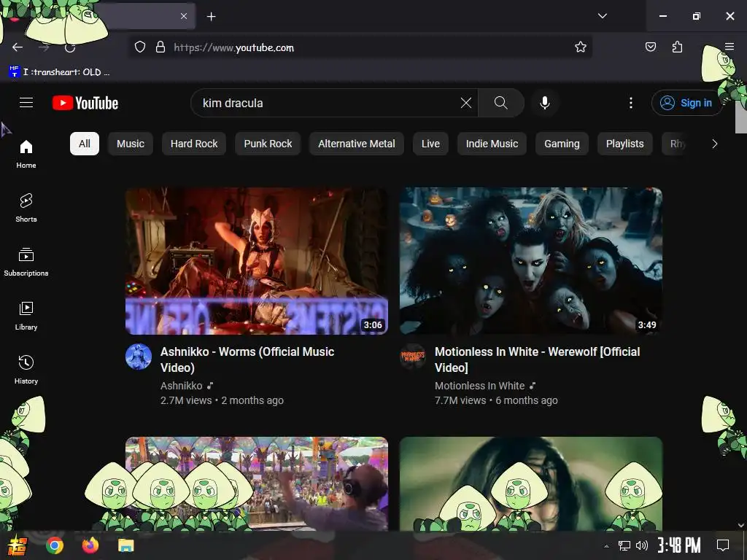Filter results by Punk Rock chip
747x560 pixels.
coord(268,144)
